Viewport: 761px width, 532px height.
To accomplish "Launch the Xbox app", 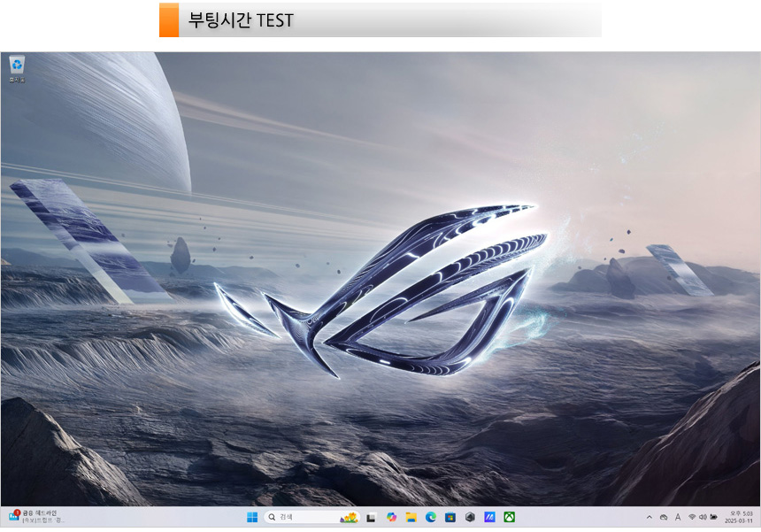I will point(510,517).
